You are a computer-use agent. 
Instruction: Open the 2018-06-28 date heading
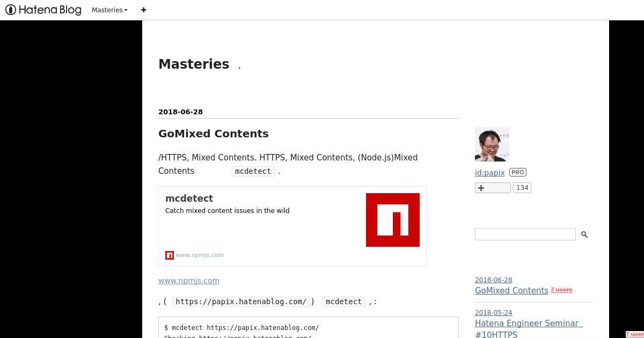180,112
